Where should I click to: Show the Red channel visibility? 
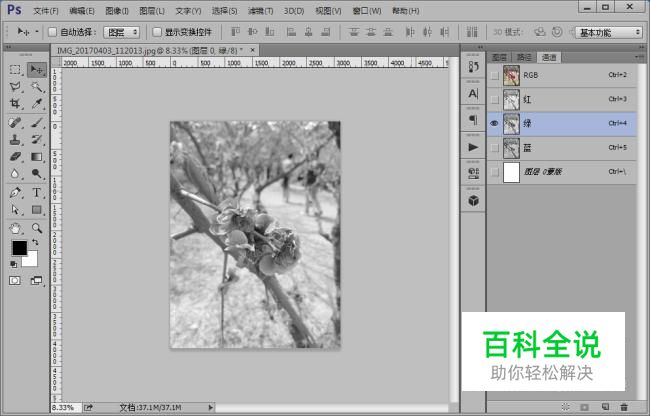pyautogui.click(x=495, y=99)
